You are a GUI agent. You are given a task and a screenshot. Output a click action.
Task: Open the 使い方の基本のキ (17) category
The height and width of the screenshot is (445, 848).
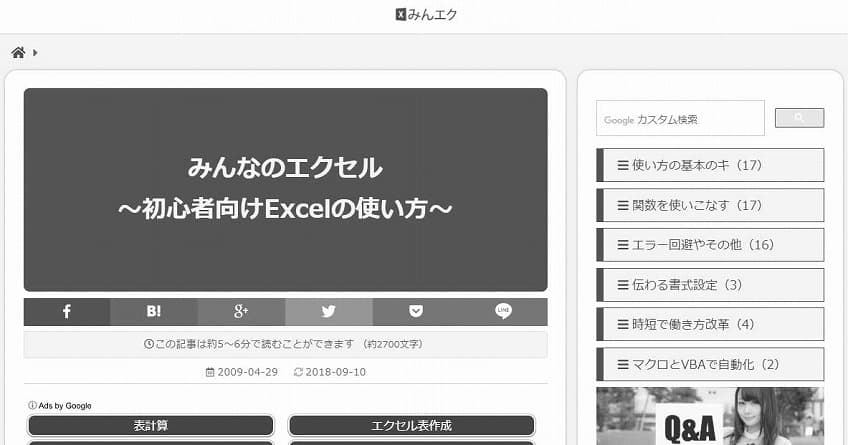[x=710, y=165]
